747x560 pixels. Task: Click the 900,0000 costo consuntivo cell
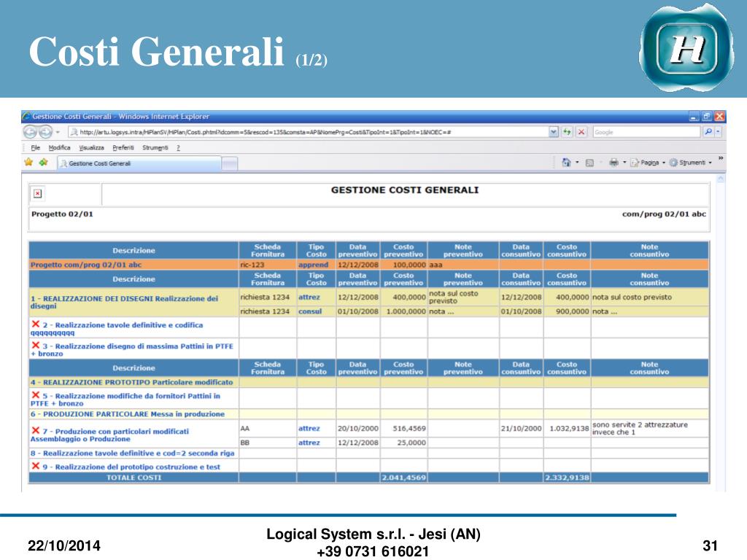coord(567,311)
